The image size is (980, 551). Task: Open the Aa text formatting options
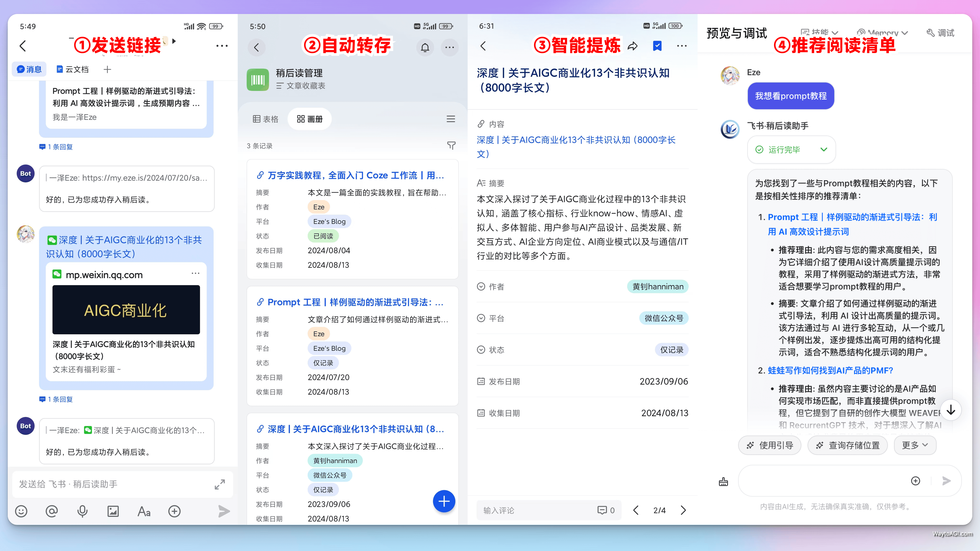click(x=144, y=511)
